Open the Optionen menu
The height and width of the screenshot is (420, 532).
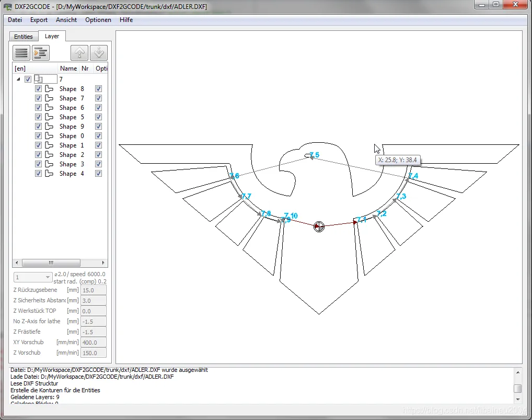[x=98, y=20]
